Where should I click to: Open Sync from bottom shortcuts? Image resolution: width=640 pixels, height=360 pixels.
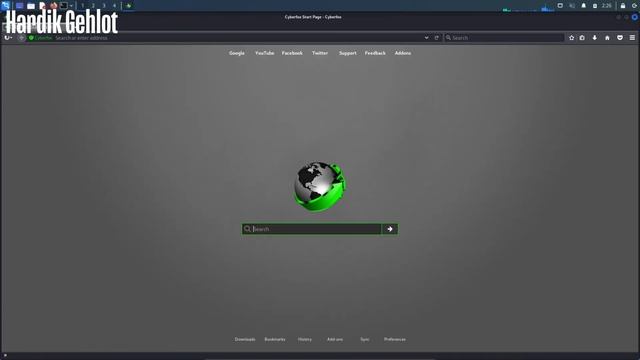point(365,339)
